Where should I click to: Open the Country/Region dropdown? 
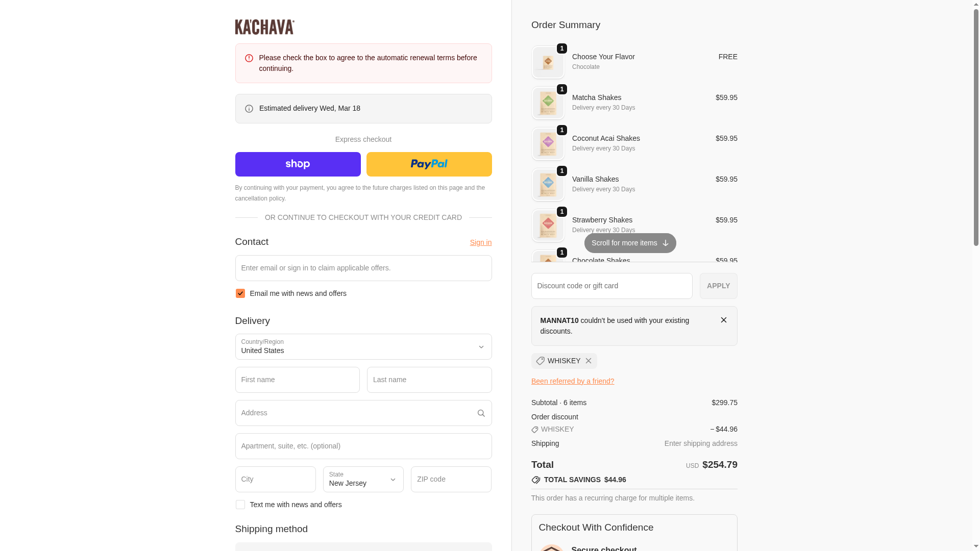click(x=363, y=347)
